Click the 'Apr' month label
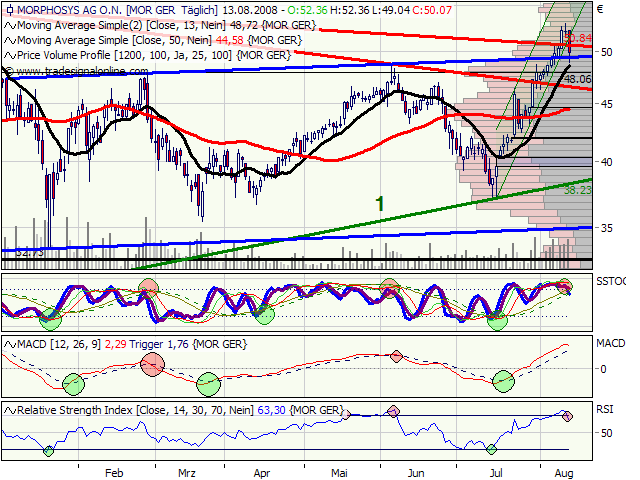The height and width of the screenshot is (480, 640). pos(262,474)
